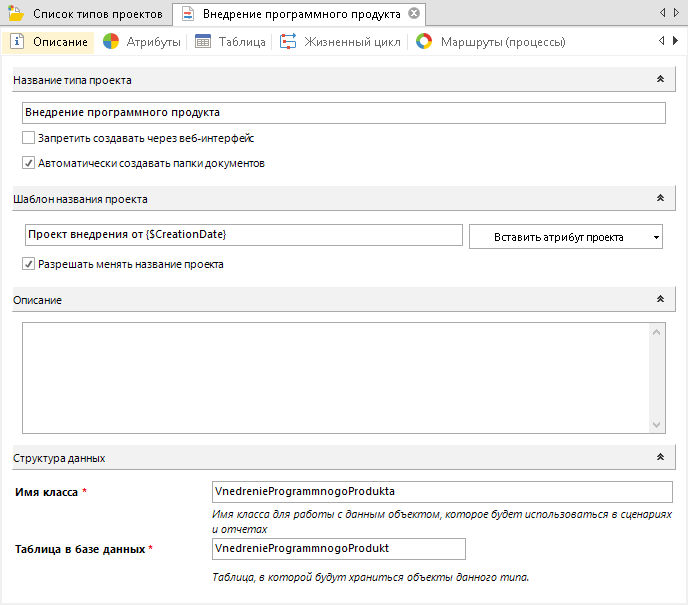The image size is (688, 605).
Task: Switch to the Список типов проектов tab
Action: [97, 14]
